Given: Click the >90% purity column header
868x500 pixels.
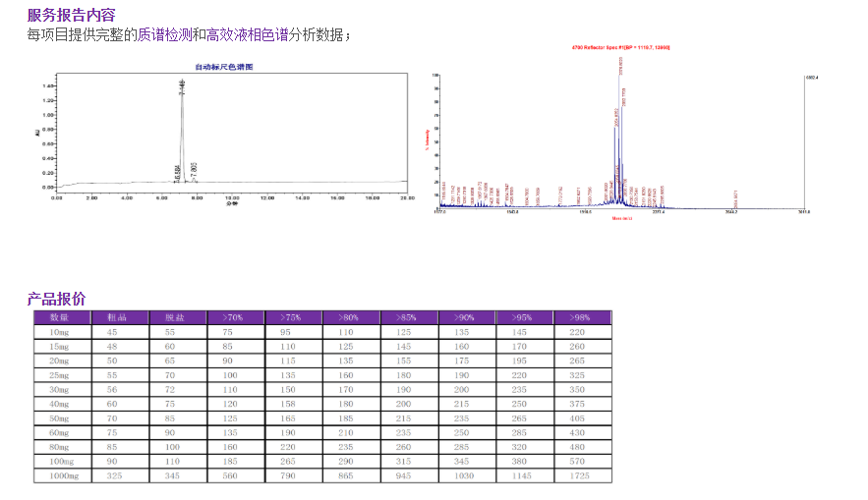Looking at the screenshot, I should point(463,318).
